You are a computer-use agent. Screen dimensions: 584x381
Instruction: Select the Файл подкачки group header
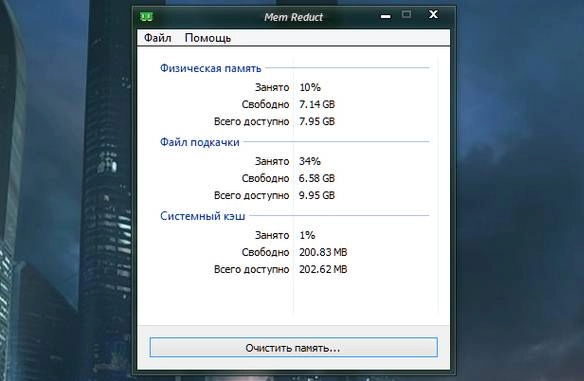point(200,142)
